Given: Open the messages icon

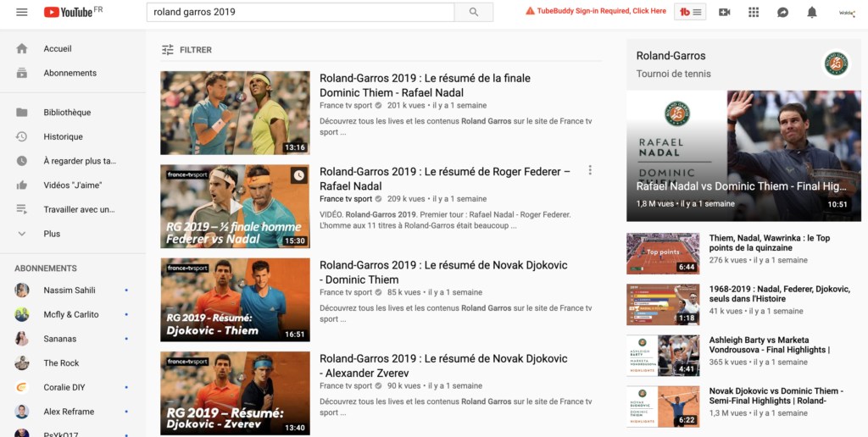Looking at the screenshot, I should tap(782, 12).
